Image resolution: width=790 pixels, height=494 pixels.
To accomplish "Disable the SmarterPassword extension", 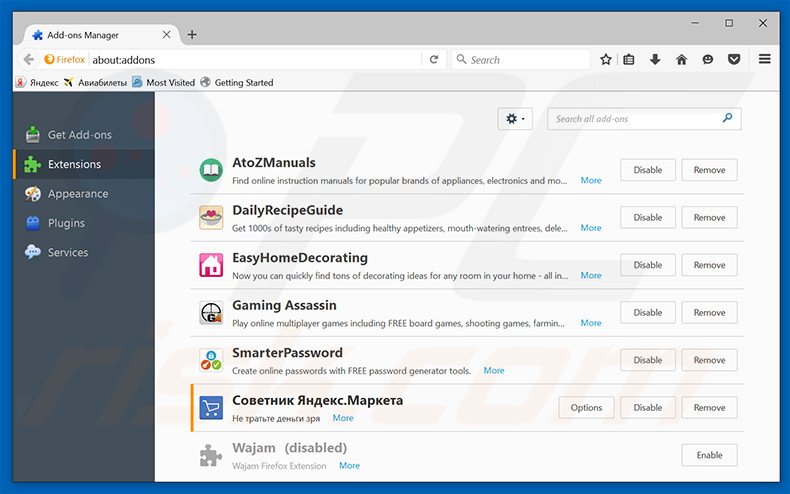I will point(648,360).
